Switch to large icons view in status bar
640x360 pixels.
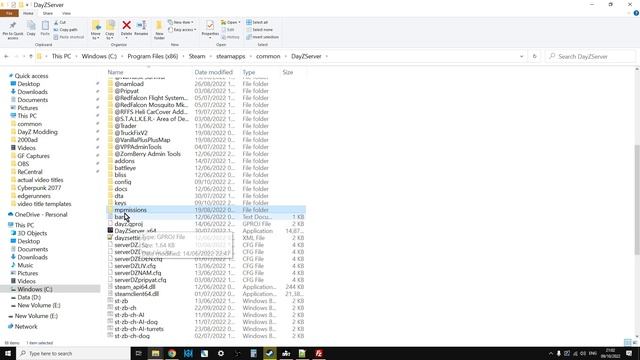(x=635, y=342)
